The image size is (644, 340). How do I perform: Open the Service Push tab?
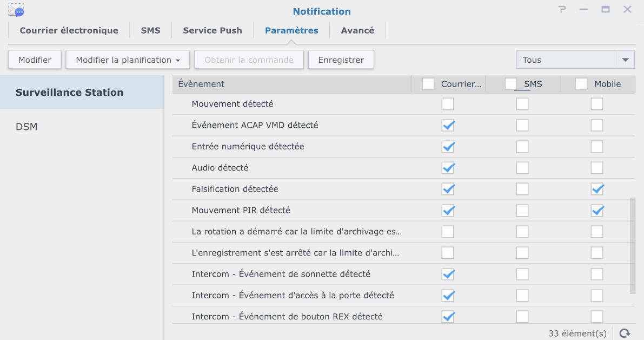click(213, 30)
